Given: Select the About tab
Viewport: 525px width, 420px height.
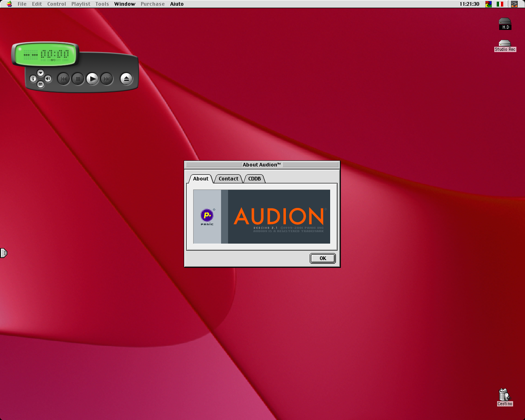Looking at the screenshot, I should [x=201, y=178].
